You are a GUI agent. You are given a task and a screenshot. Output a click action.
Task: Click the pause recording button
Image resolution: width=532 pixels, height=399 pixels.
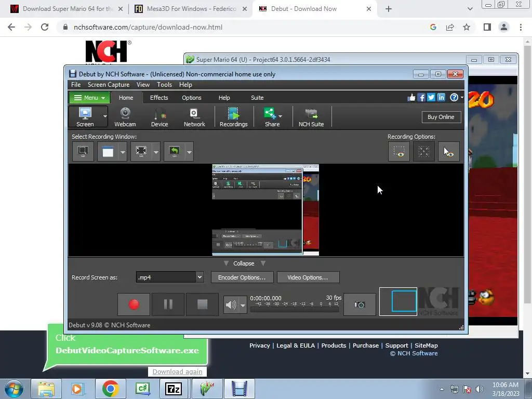pos(168,304)
